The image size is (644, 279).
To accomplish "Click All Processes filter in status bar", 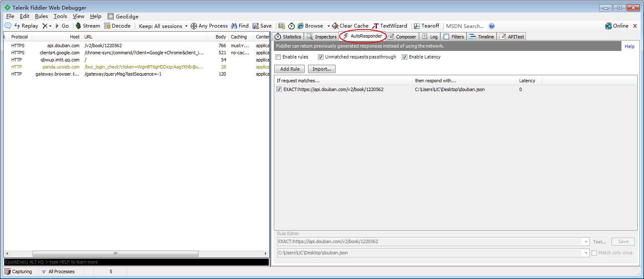I will click(58, 271).
